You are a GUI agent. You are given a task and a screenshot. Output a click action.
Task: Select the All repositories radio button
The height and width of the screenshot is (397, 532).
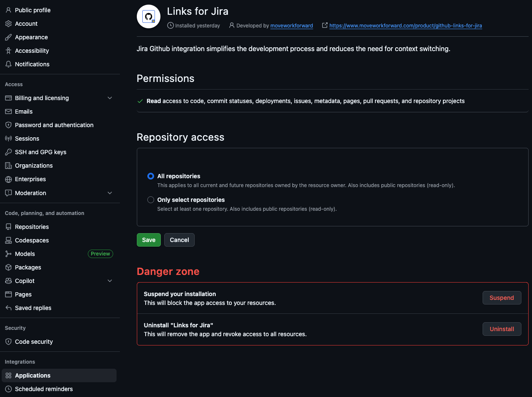click(x=151, y=176)
